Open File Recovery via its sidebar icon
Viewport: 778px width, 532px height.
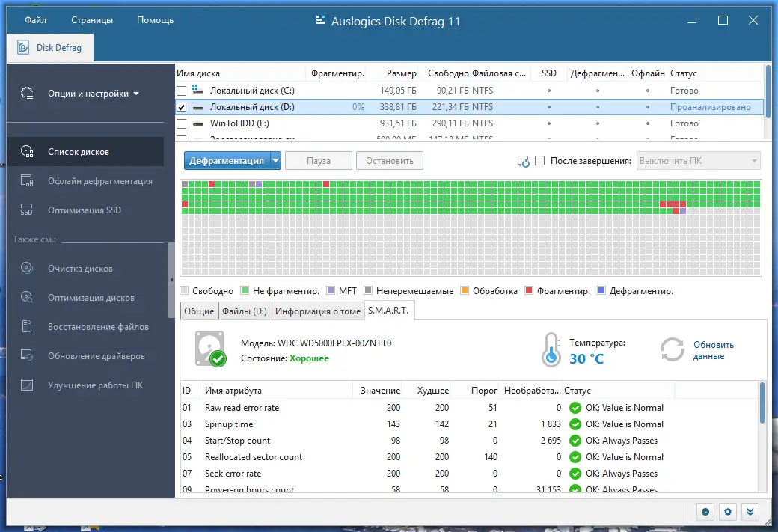click(x=27, y=327)
